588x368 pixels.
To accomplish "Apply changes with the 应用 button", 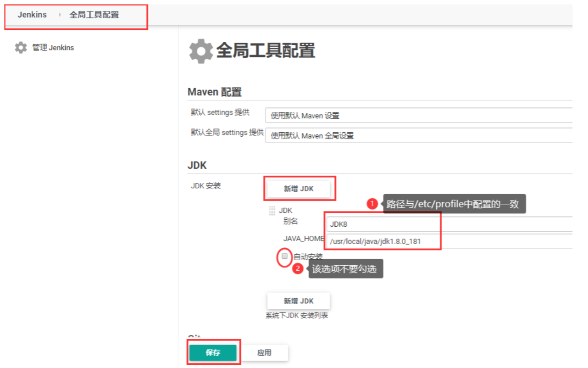I will [264, 353].
